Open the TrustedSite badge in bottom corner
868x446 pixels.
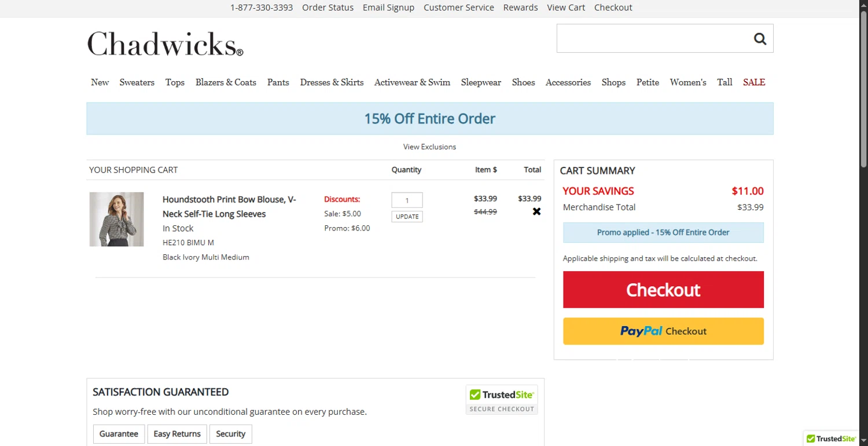[x=831, y=438]
